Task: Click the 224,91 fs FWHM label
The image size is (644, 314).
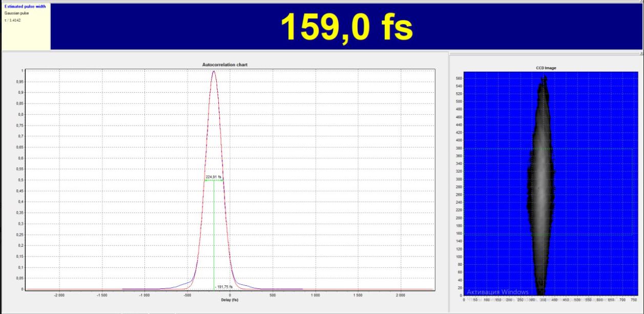Action: [x=213, y=177]
